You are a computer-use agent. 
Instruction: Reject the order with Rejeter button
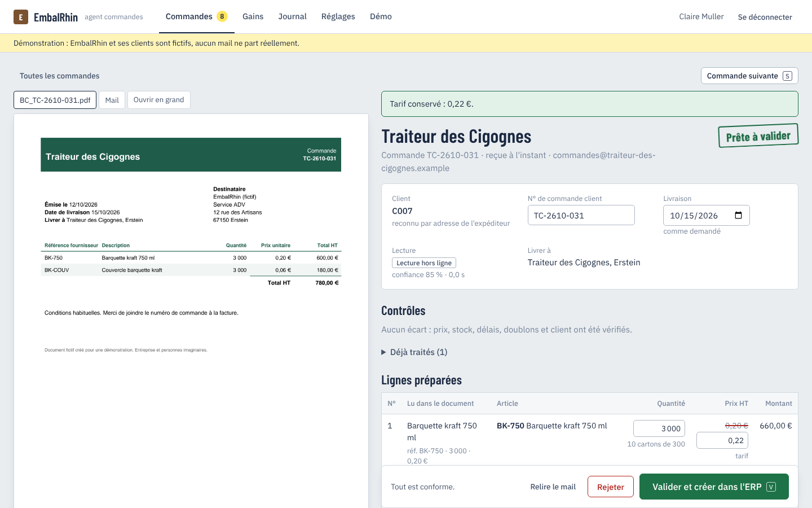click(x=610, y=487)
